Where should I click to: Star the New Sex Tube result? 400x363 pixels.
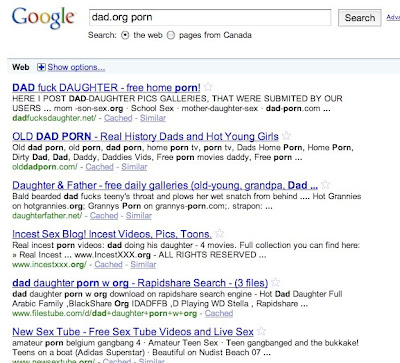tap(262, 331)
